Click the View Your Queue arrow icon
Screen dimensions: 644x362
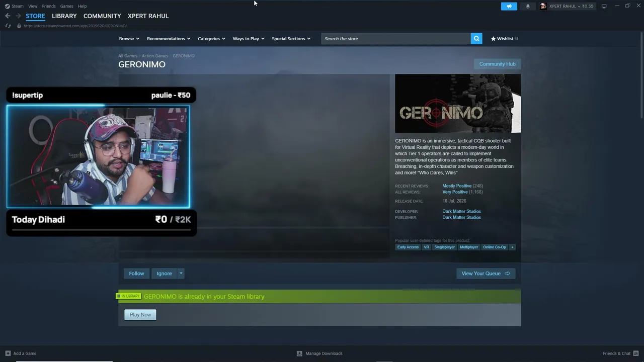pyautogui.click(x=507, y=274)
